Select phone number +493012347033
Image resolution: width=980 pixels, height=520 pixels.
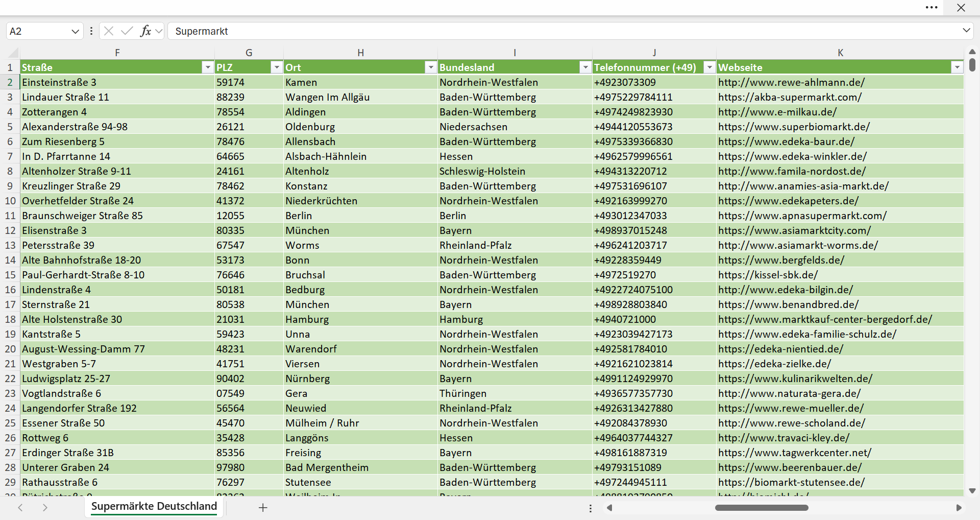(654, 216)
